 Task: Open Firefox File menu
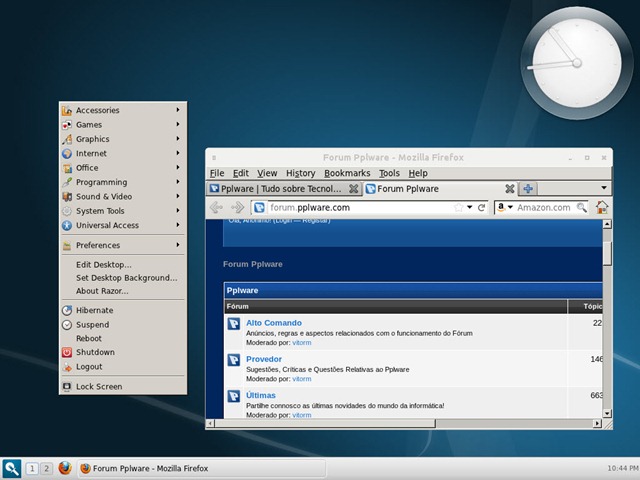[x=217, y=173]
